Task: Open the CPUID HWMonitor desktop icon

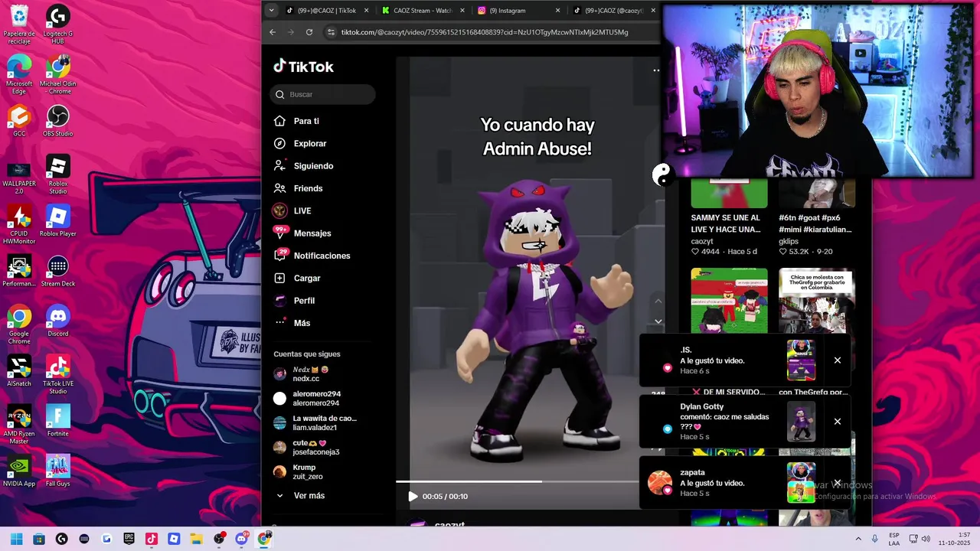Action: tap(19, 225)
